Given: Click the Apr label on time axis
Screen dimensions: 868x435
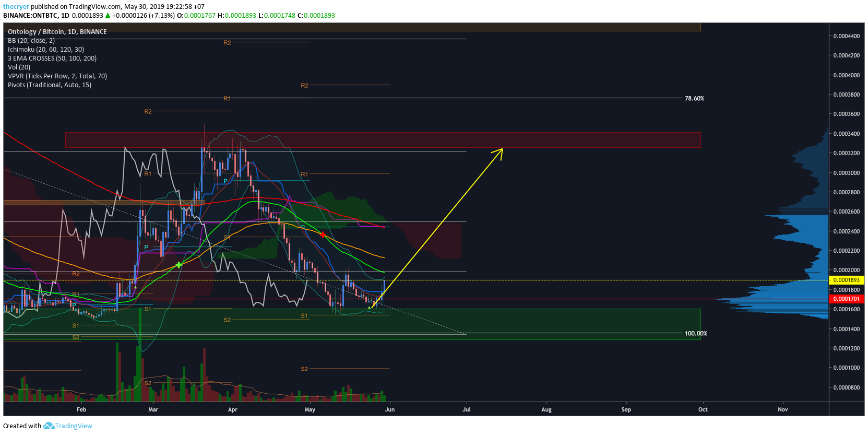Looking at the screenshot, I should pos(233,409).
